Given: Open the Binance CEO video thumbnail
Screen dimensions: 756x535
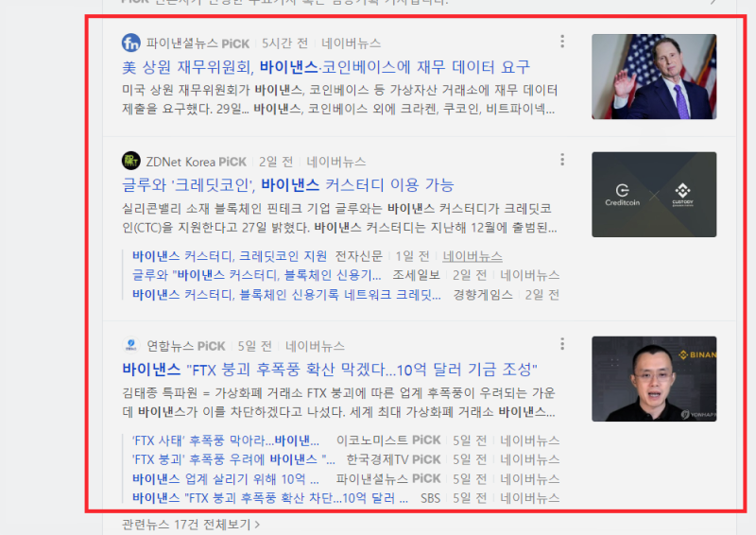Looking at the screenshot, I should (654, 379).
